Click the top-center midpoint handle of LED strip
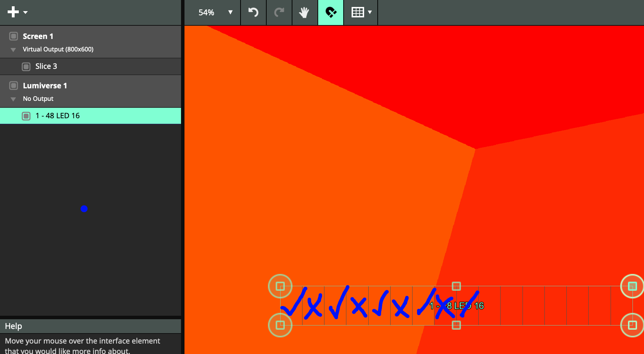This screenshot has height=354, width=644. [x=456, y=286]
